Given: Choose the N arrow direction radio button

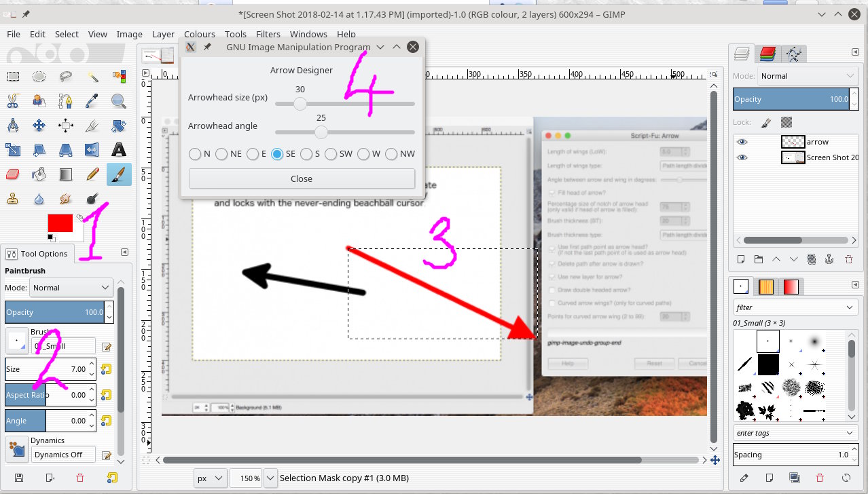Looking at the screenshot, I should click(x=196, y=154).
